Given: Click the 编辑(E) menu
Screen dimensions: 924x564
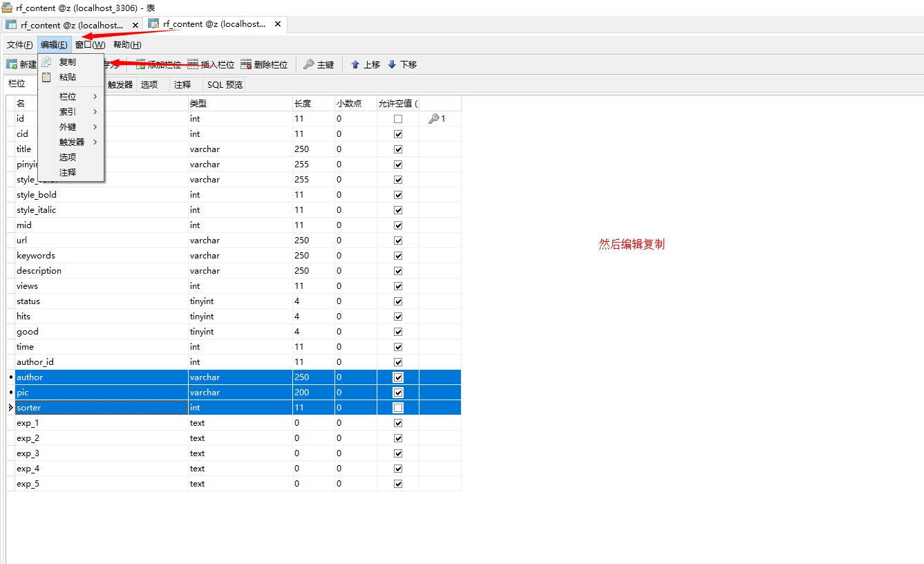Looking at the screenshot, I should (x=54, y=45).
